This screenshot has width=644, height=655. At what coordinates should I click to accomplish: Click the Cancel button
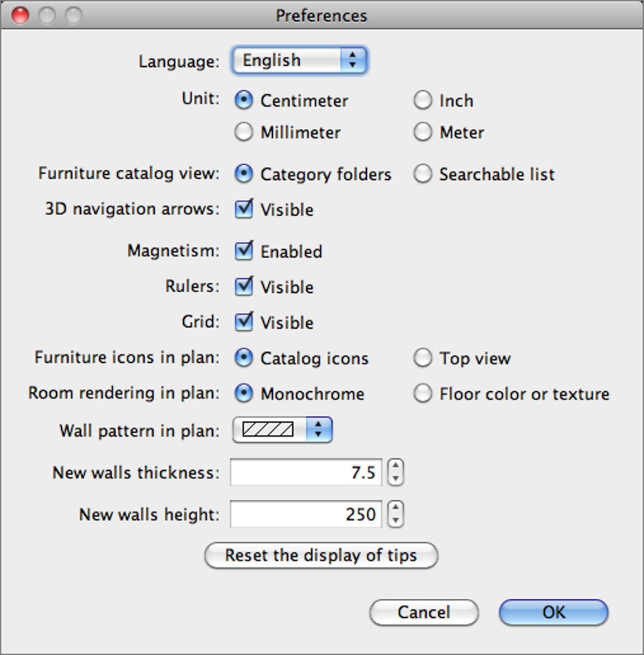tap(424, 612)
